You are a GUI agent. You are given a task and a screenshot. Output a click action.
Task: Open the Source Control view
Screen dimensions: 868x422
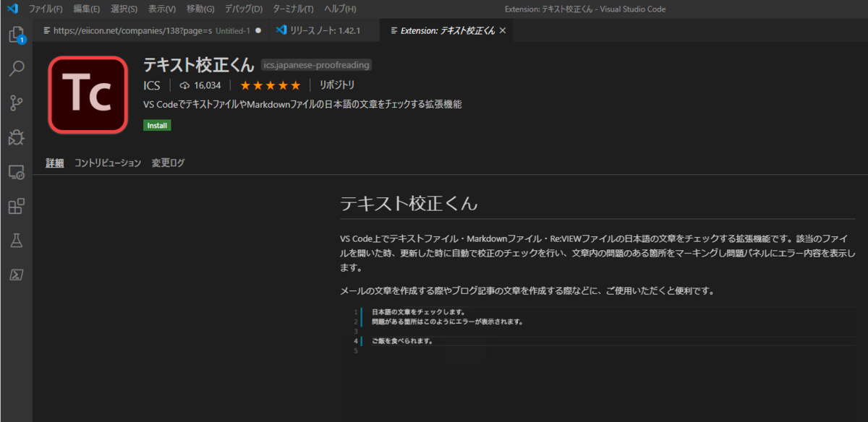pos(16,103)
